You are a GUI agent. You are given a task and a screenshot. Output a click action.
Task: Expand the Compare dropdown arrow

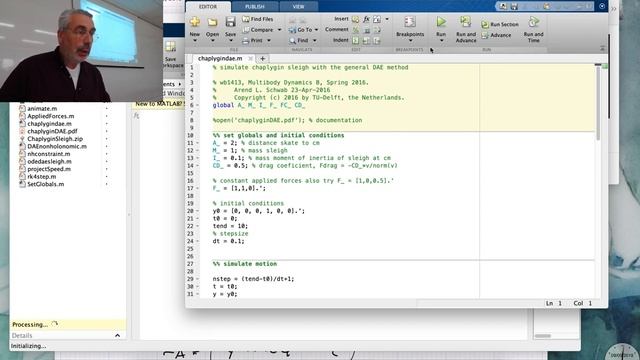click(x=280, y=30)
